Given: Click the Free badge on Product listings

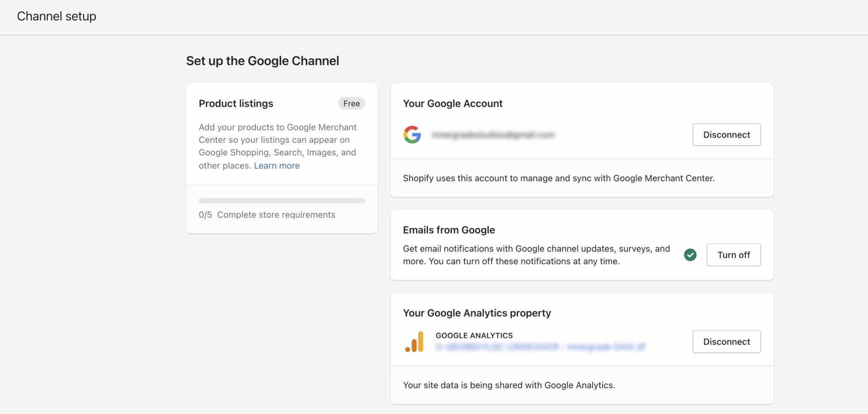Looking at the screenshot, I should coord(351,103).
